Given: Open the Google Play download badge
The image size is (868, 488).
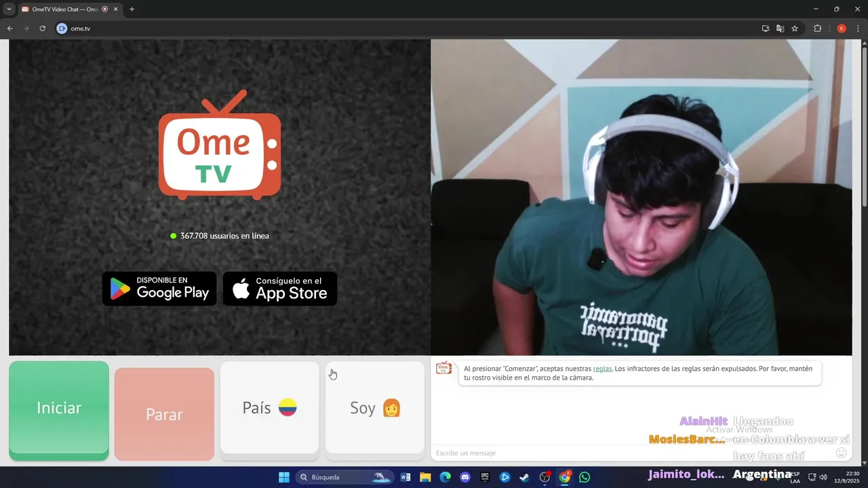Looking at the screenshot, I should pos(159,289).
